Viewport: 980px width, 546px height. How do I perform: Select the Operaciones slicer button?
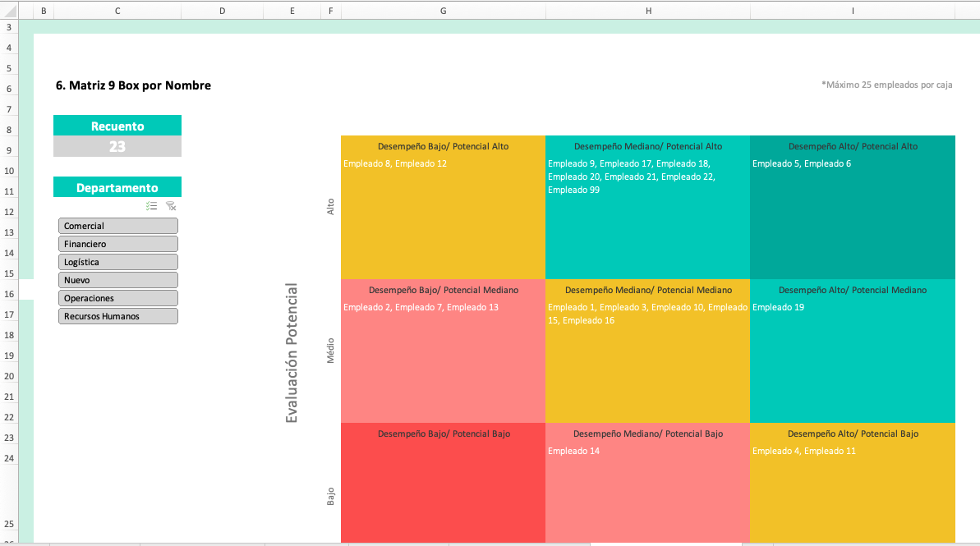[x=117, y=298]
